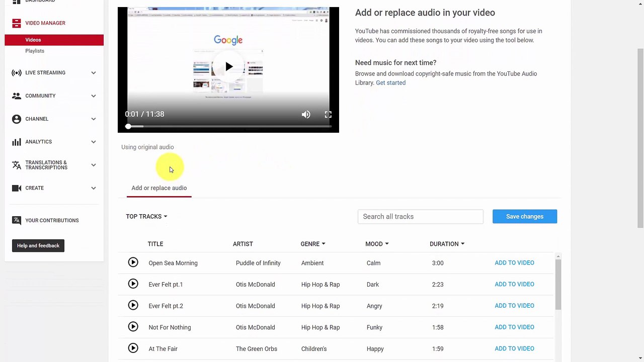Image resolution: width=644 pixels, height=362 pixels.
Task: Add Ever Felt pt.1 to video
Action: pos(514,284)
